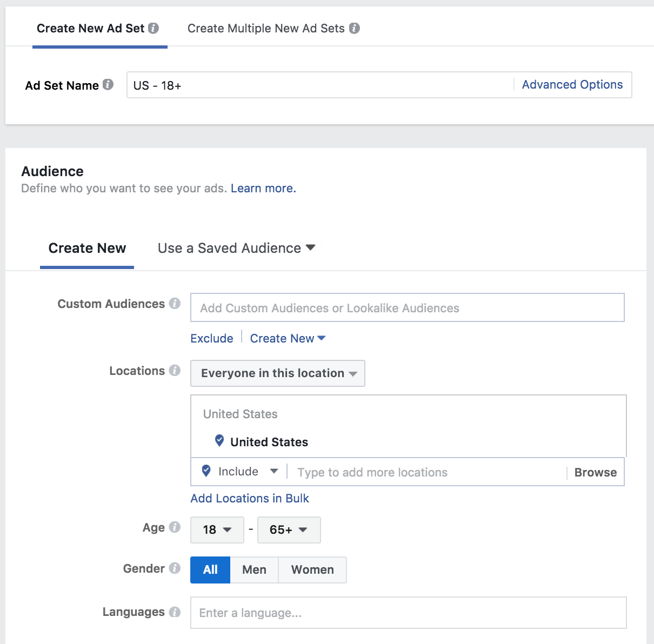
Task: Switch to Create Multiple New Ad Sets tab
Action: 266,29
